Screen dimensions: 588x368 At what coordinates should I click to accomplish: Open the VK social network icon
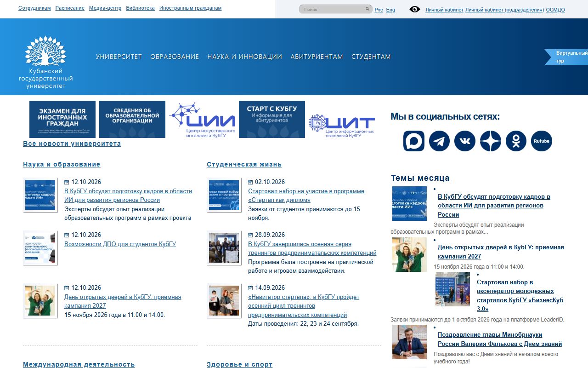[465, 141]
